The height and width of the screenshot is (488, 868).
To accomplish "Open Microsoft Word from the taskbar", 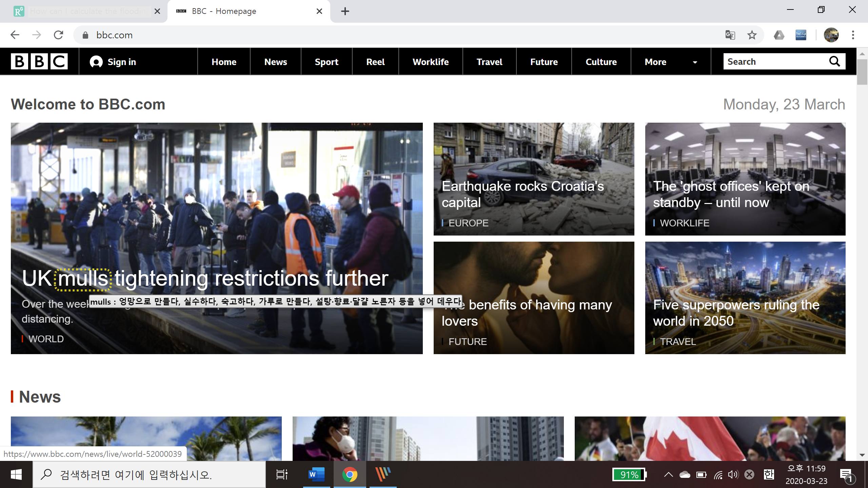I will point(316,474).
